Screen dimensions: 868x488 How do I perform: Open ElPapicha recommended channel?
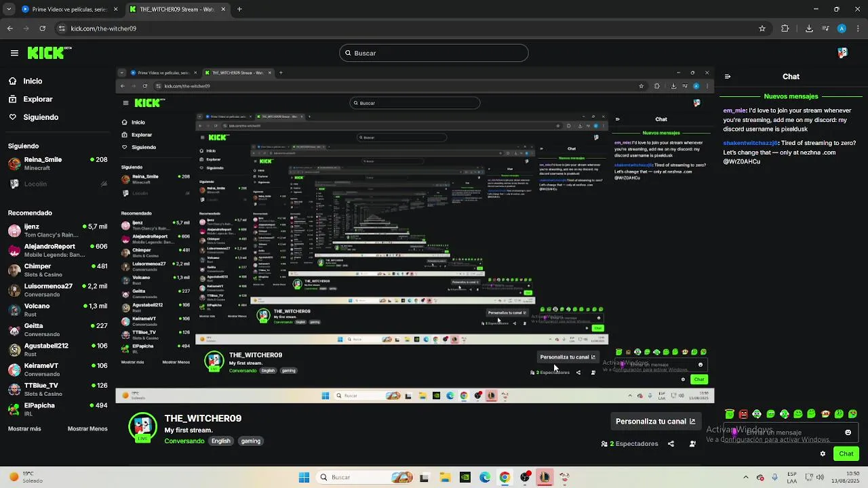click(x=58, y=409)
